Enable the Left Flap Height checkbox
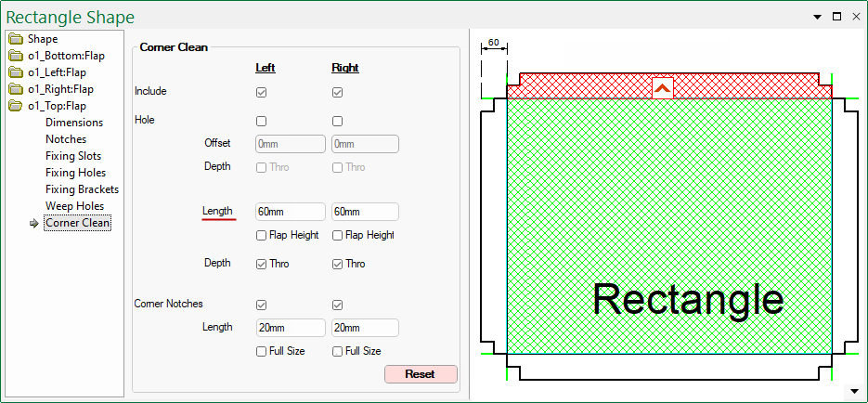Screen dimensions: 868x403 pos(261,236)
